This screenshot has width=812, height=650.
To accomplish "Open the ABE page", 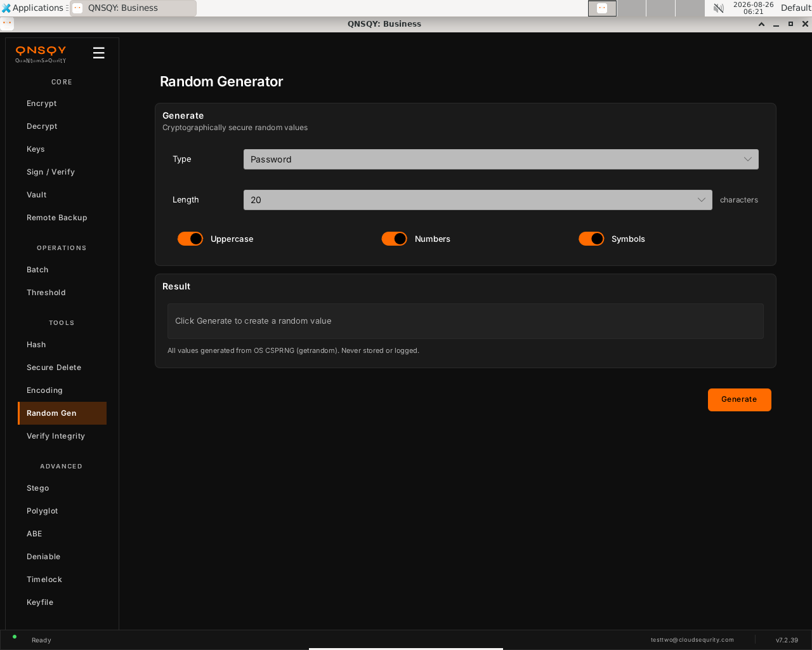I will coord(62,534).
